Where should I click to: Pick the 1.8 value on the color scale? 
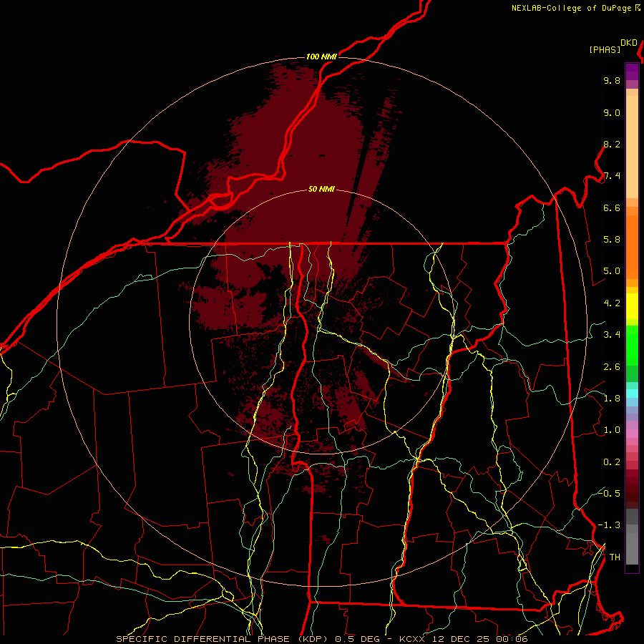click(612, 399)
